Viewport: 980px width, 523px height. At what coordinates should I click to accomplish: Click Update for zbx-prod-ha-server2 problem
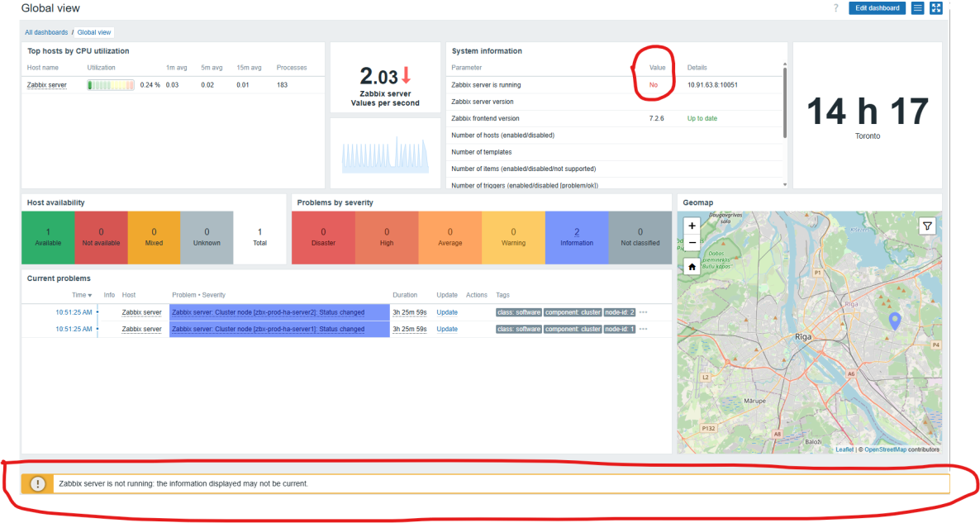tap(447, 312)
